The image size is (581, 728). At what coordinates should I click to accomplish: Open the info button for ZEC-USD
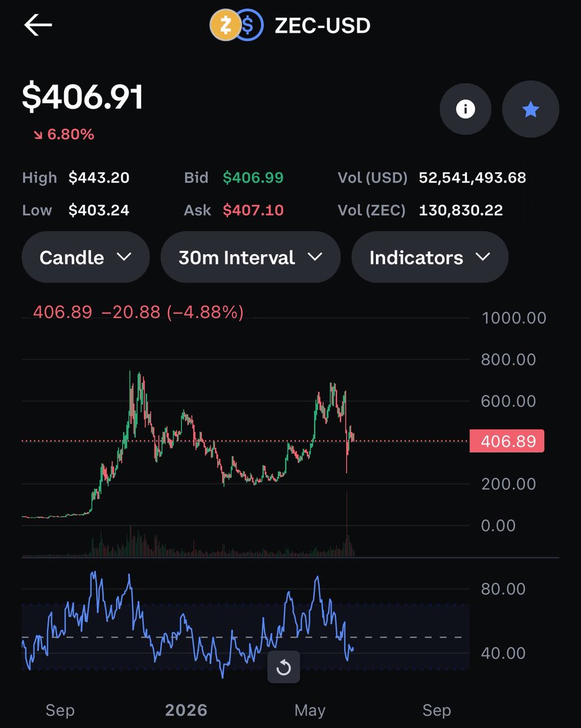pos(466,109)
